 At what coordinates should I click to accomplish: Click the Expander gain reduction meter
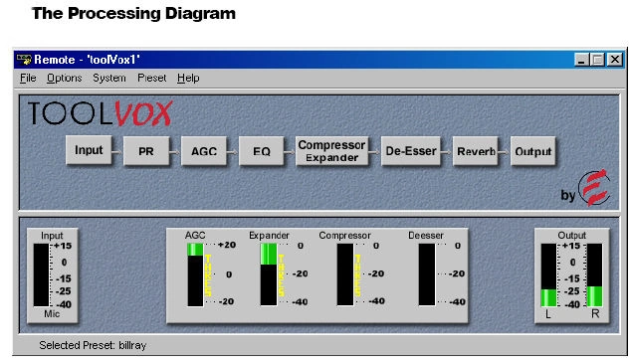pos(269,274)
